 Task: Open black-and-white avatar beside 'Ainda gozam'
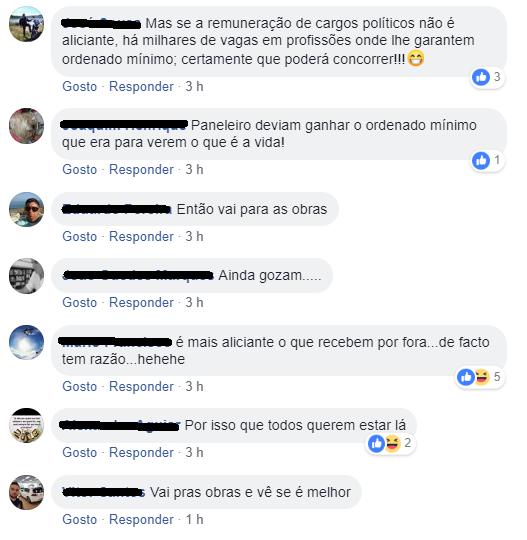point(27,276)
